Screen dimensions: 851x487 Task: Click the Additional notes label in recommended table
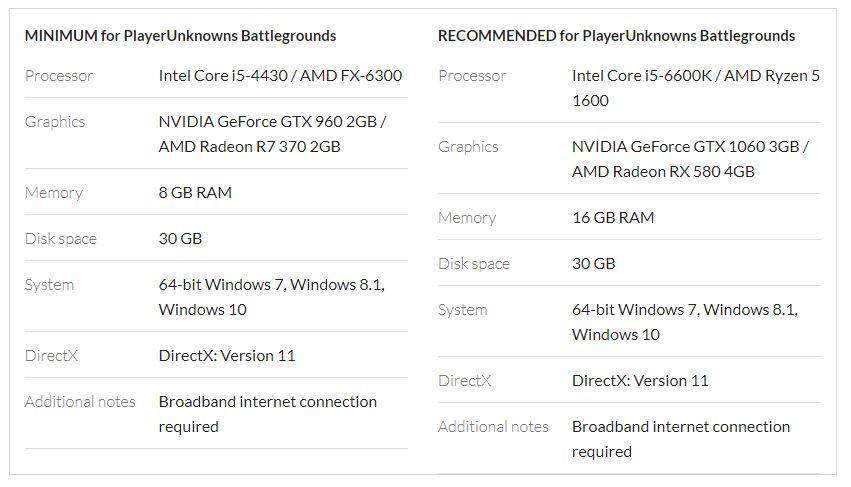tap(493, 426)
